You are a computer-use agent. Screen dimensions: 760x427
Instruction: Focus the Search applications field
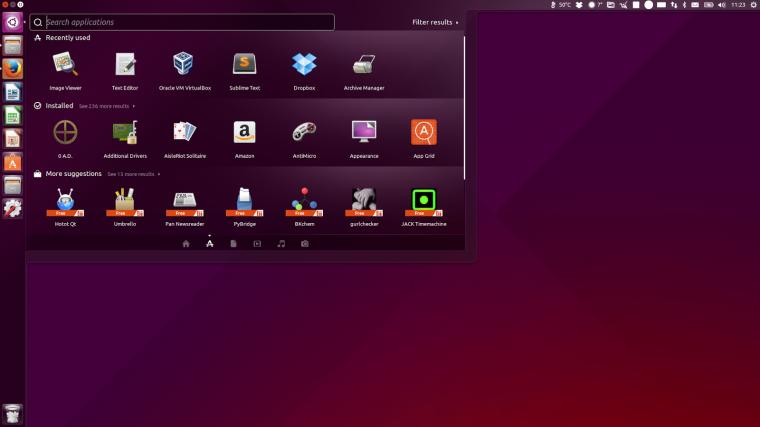pos(182,22)
